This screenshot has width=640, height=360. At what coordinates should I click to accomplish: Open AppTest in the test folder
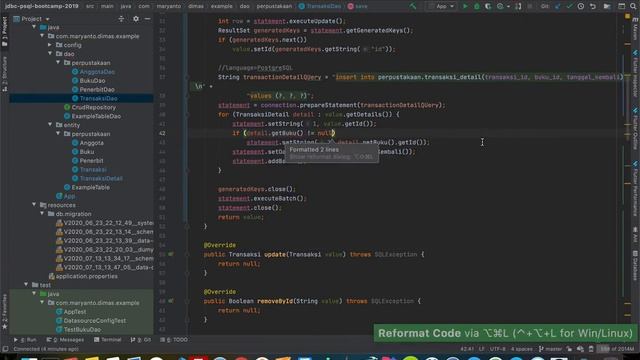tap(71, 311)
